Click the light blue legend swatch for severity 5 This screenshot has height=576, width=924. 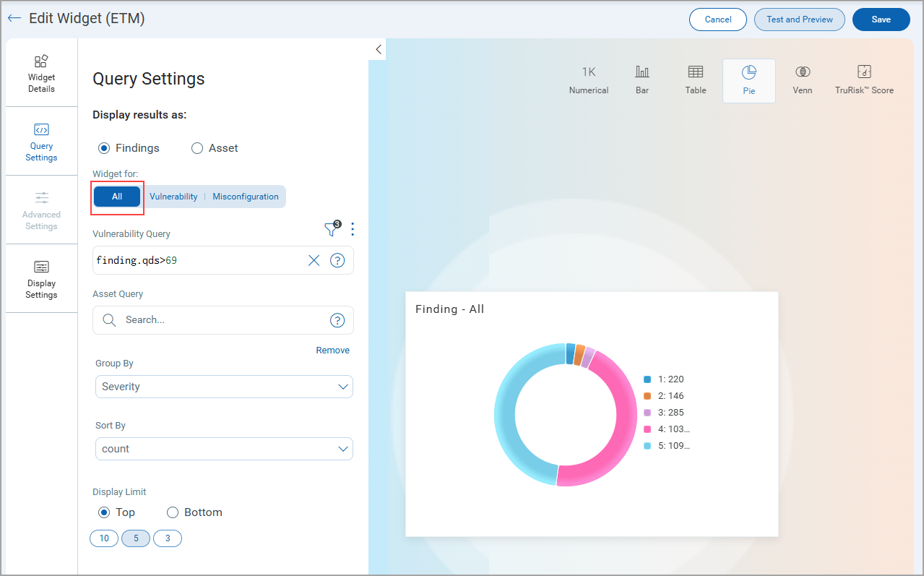647,446
